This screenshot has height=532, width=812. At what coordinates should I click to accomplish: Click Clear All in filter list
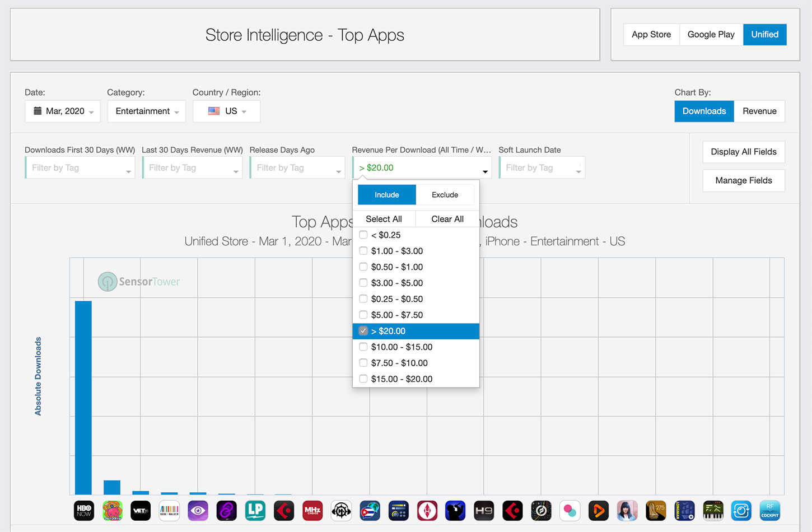[x=447, y=219]
